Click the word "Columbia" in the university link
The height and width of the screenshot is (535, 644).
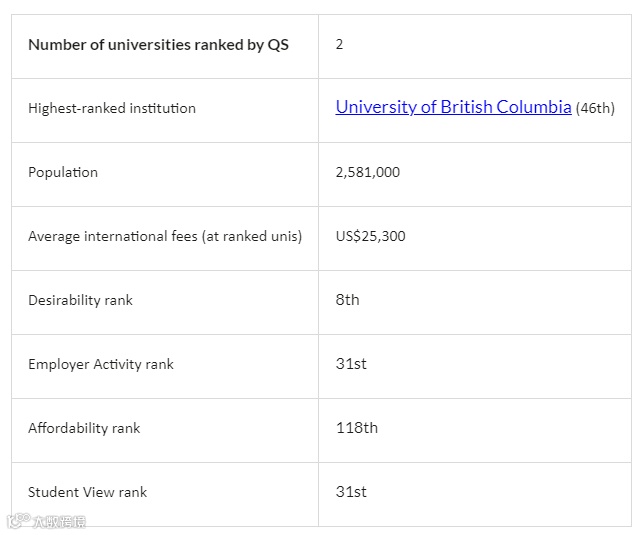[534, 107]
